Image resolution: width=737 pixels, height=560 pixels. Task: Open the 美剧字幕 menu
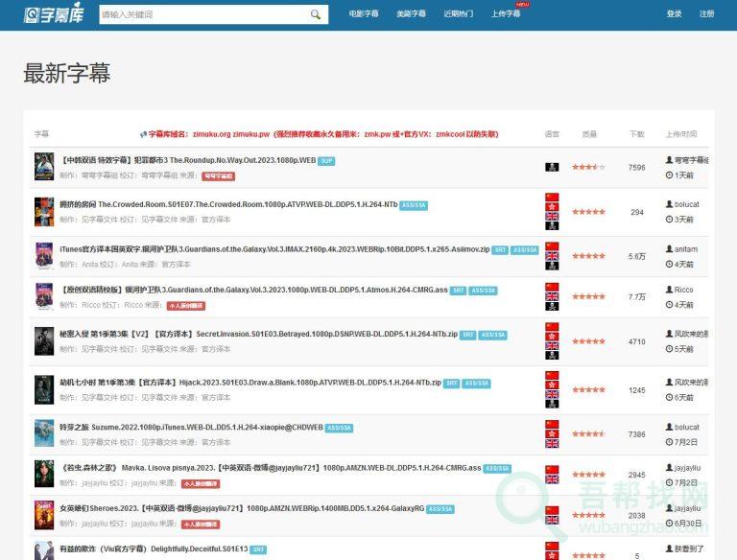click(411, 14)
